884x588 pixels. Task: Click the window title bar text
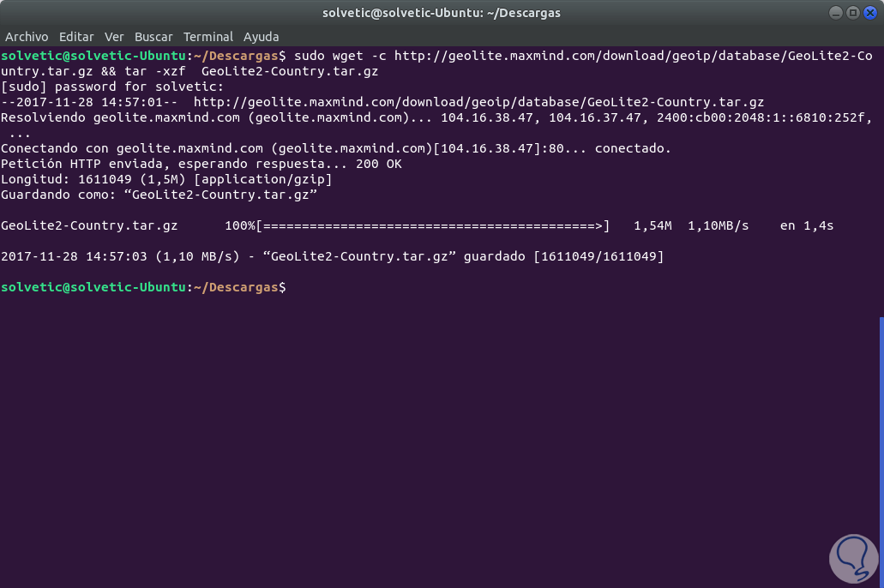[442, 13]
